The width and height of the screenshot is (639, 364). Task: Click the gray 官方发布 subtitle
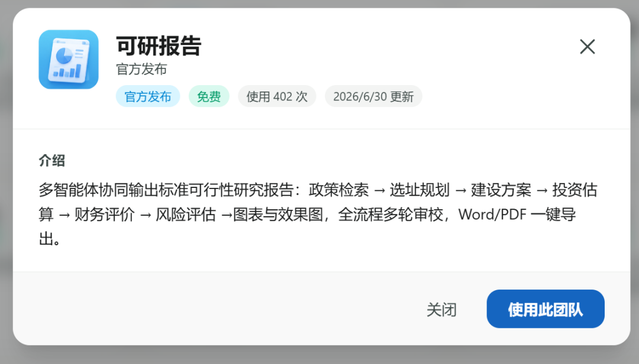coord(141,69)
